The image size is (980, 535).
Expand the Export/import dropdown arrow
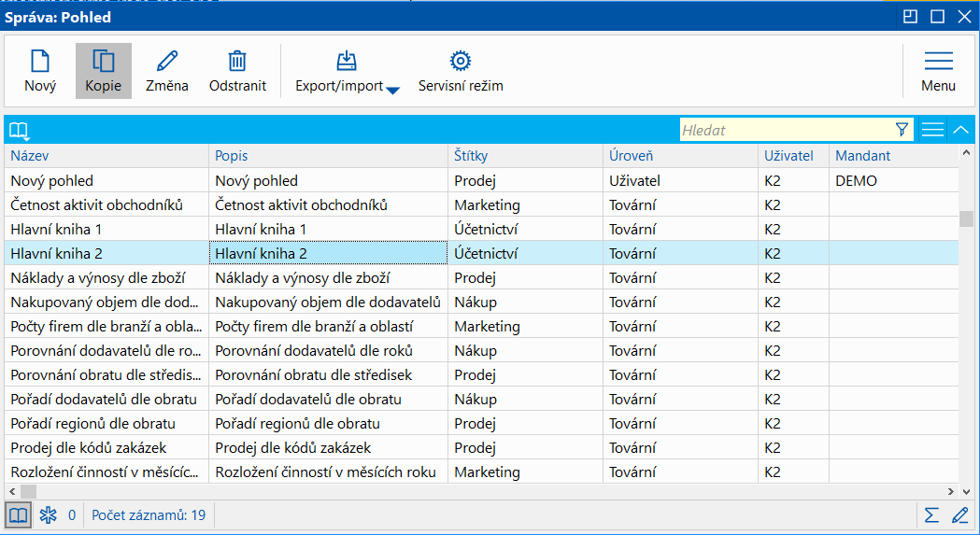(x=393, y=90)
